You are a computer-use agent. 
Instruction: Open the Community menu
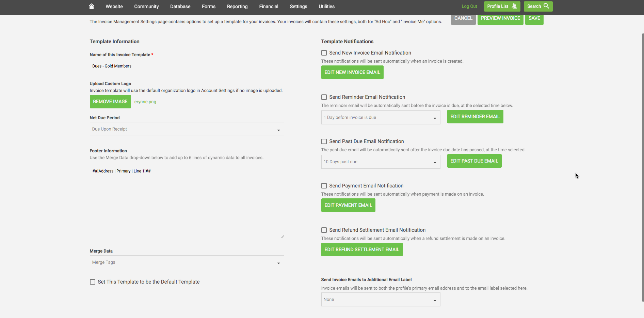point(146,6)
